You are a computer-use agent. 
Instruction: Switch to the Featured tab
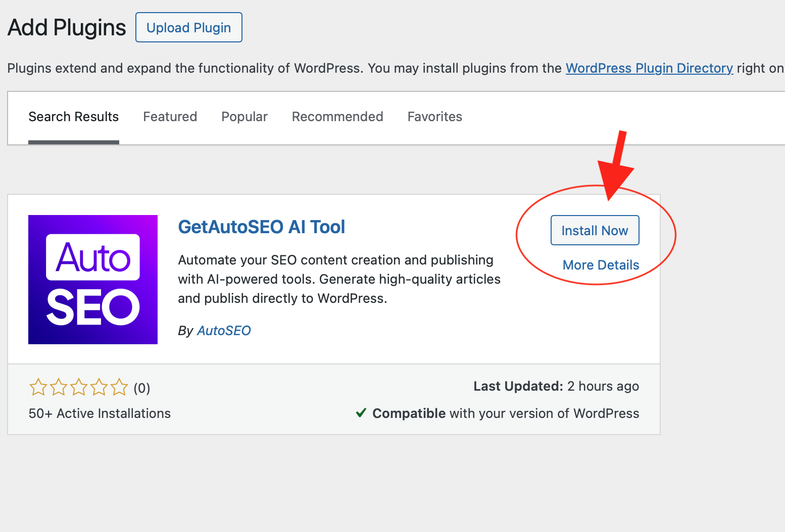pyautogui.click(x=170, y=117)
